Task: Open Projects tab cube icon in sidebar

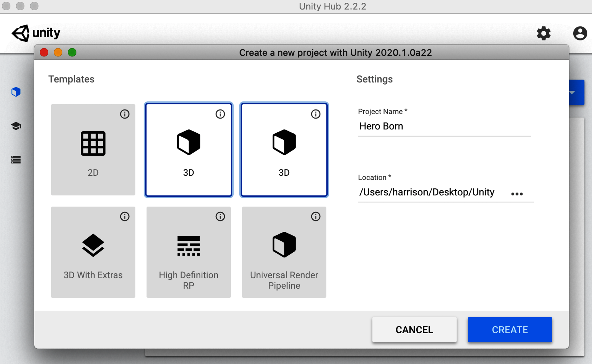Action: pos(16,92)
